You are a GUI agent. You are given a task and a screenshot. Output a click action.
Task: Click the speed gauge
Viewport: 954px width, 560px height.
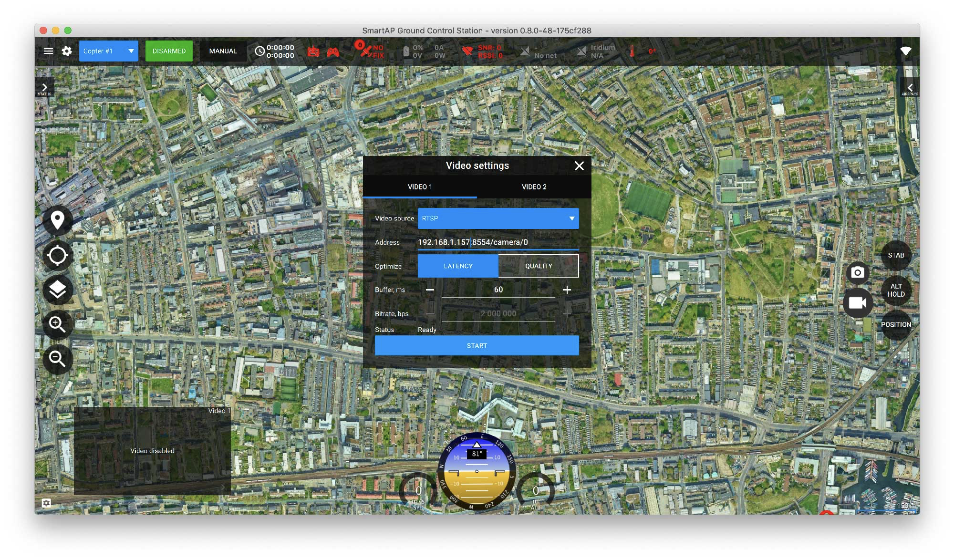click(x=418, y=491)
